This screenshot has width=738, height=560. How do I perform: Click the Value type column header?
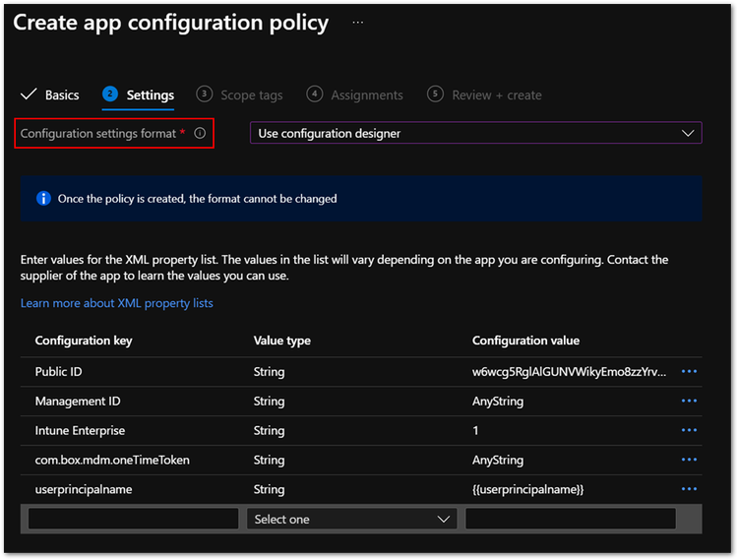(x=282, y=341)
